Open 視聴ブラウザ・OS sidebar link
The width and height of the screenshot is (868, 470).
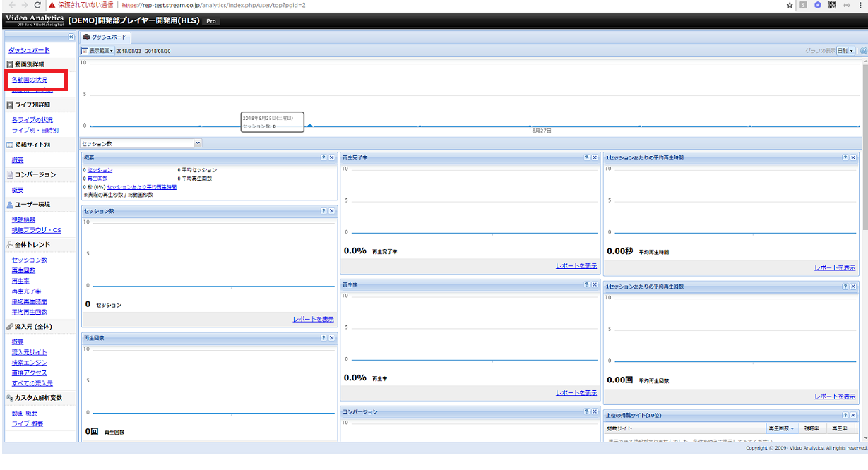(36, 230)
